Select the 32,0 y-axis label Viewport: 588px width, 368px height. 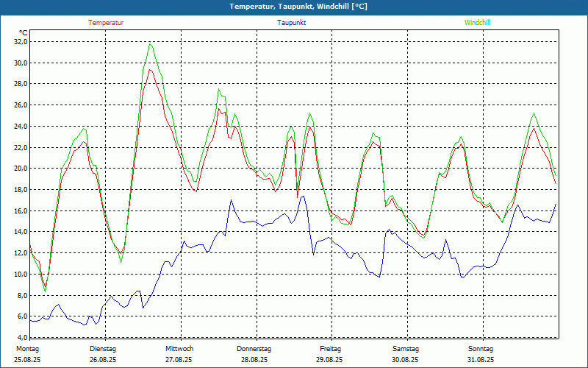pos(19,42)
